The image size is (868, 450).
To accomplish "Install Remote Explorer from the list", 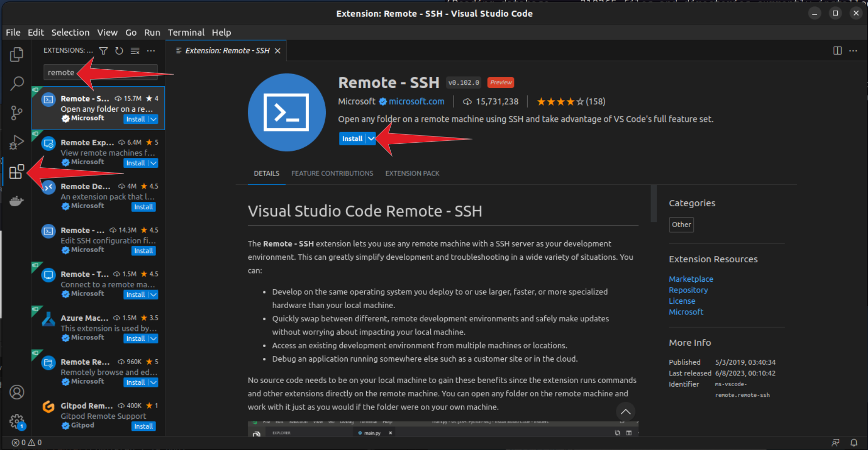I will [x=135, y=163].
